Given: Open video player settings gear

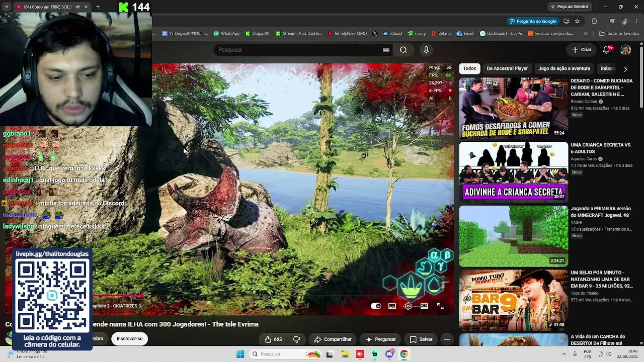Looking at the screenshot, I should [x=408, y=306].
